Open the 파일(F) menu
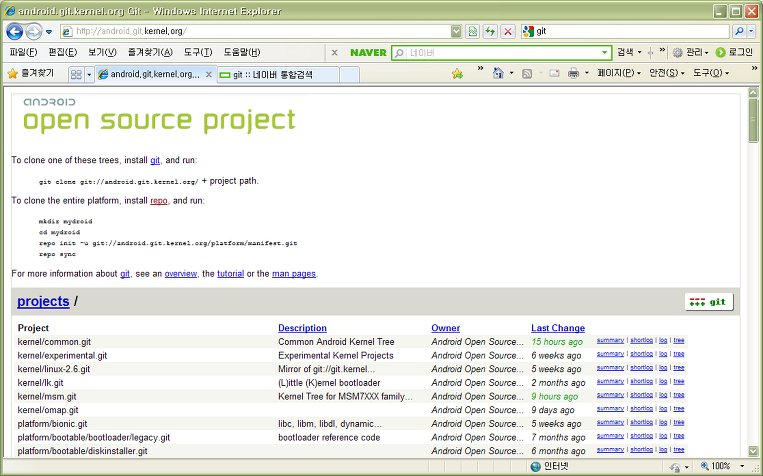Screen dimensions: 763x476 (23, 52)
